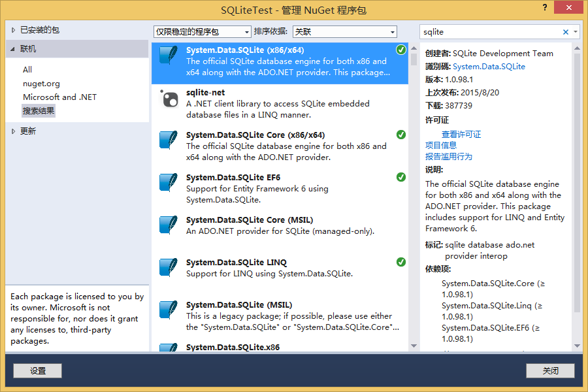Clear the sqlite search text with X

click(x=566, y=32)
